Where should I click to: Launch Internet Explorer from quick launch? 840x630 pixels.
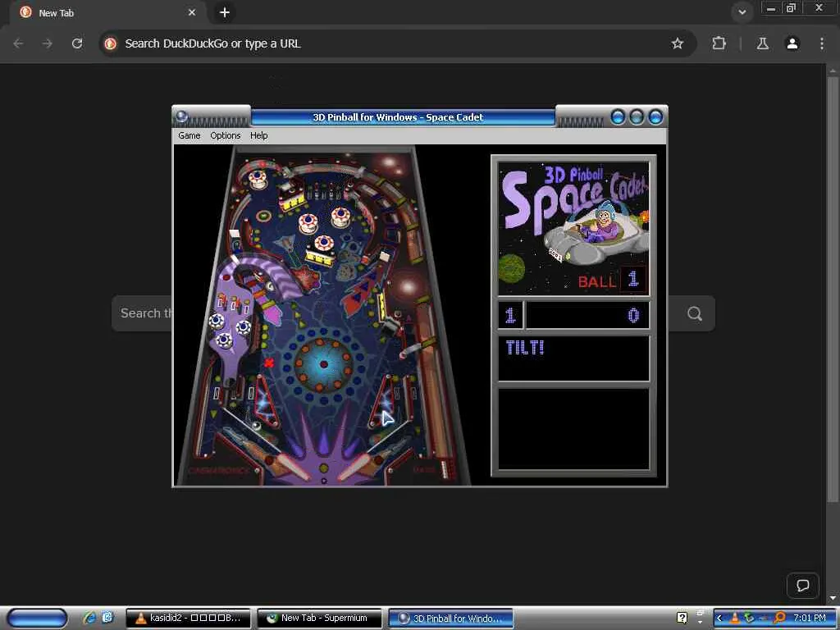(x=89, y=618)
